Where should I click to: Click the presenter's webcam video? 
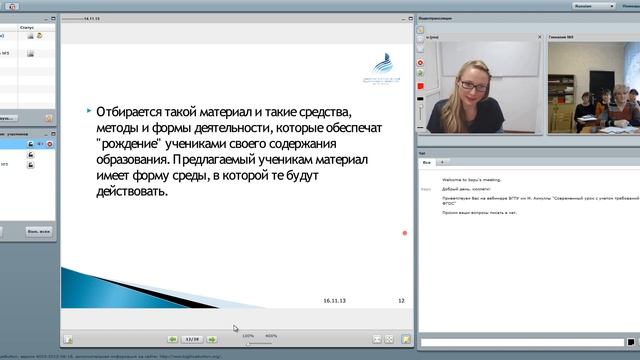point(483,87)
